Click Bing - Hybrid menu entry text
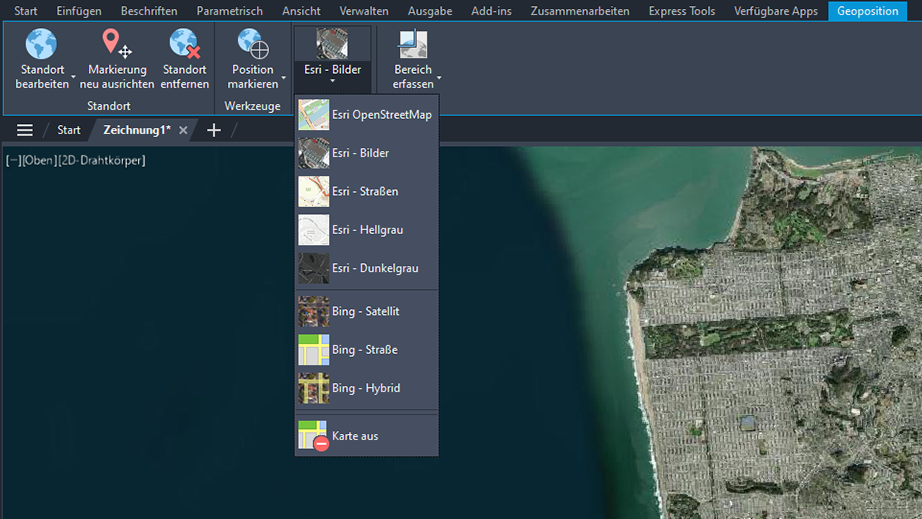This screenshot has height=519, width=922. tap(366, 388)
